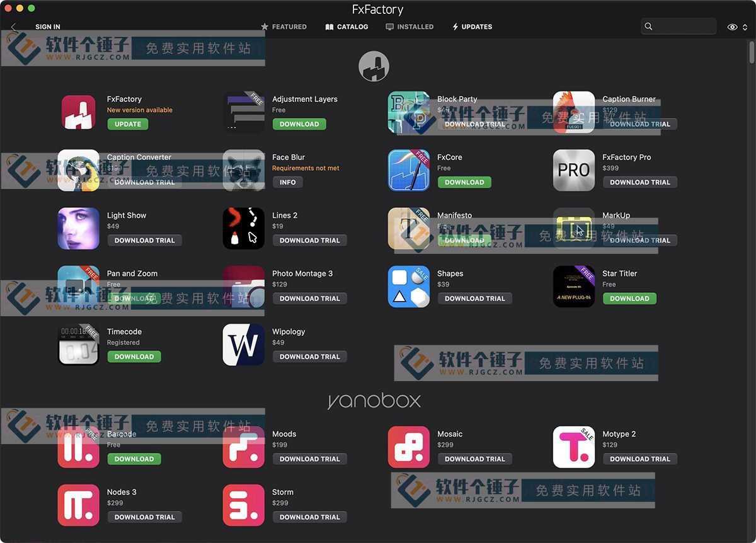Open the MarkUp product icon
Image resolution: width=756 pixels, height=543 pixels.
tap(574, 228)
